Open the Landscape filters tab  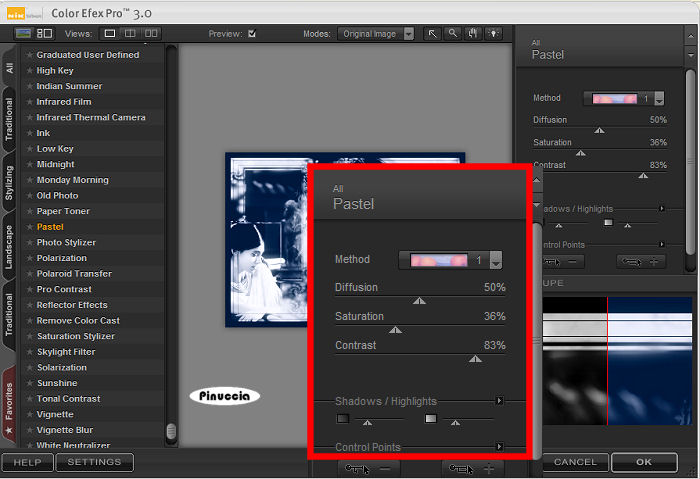click(9, 247)
